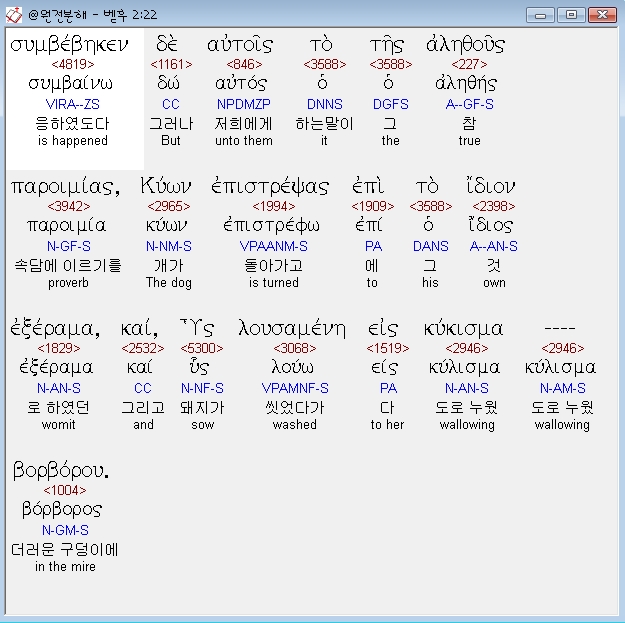Click the gloss 'is happened'
The image size is (625, 623).
(73, 141)
